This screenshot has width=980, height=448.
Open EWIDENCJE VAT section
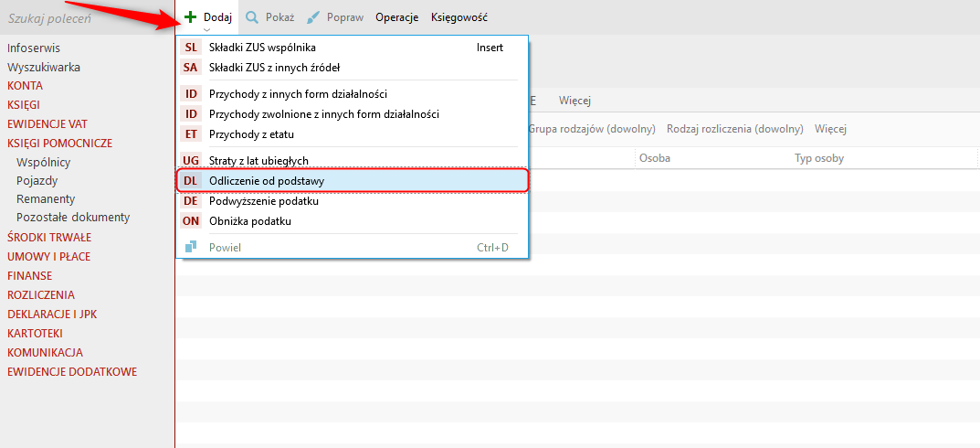47,124
